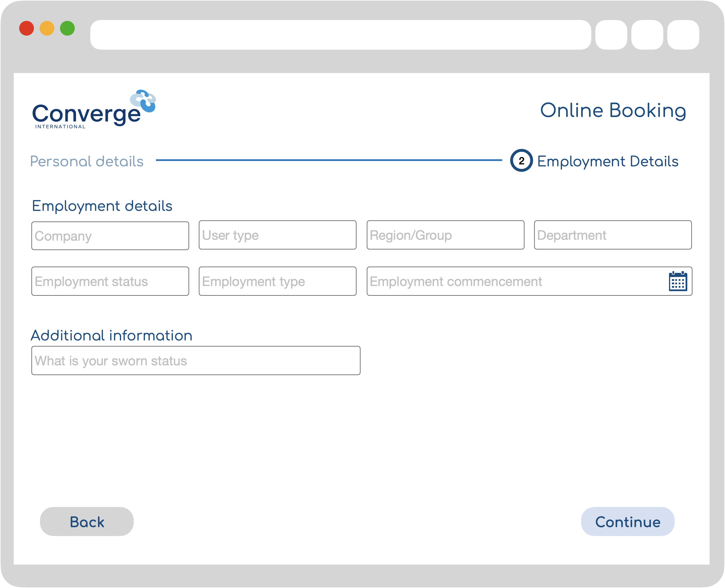Viewport: 725px width, 588px height.
Task: Click the red window close dot
Action: click(27, 28)
